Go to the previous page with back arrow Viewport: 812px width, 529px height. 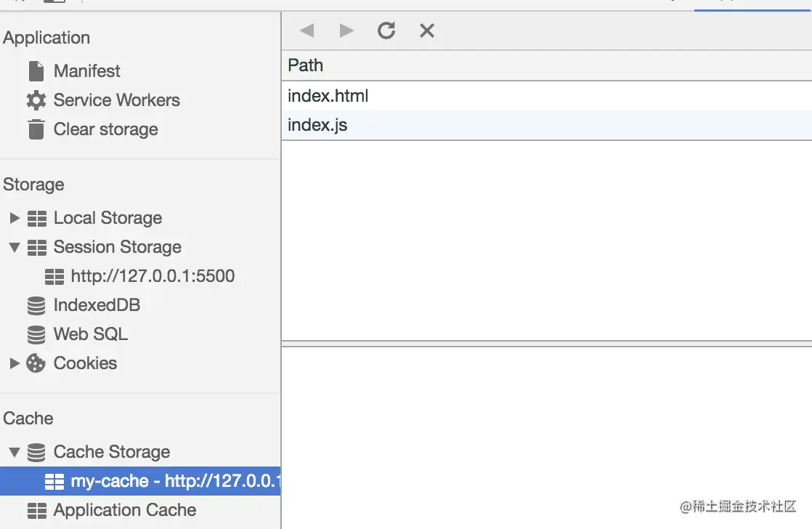(307, 31)
